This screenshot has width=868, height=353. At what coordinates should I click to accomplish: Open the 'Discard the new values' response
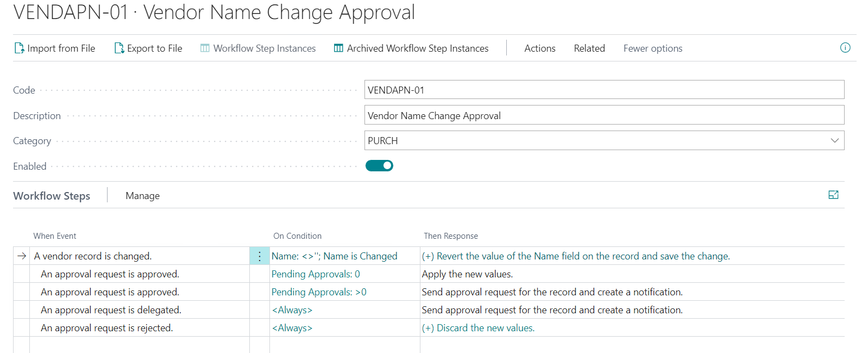point(478,328)
